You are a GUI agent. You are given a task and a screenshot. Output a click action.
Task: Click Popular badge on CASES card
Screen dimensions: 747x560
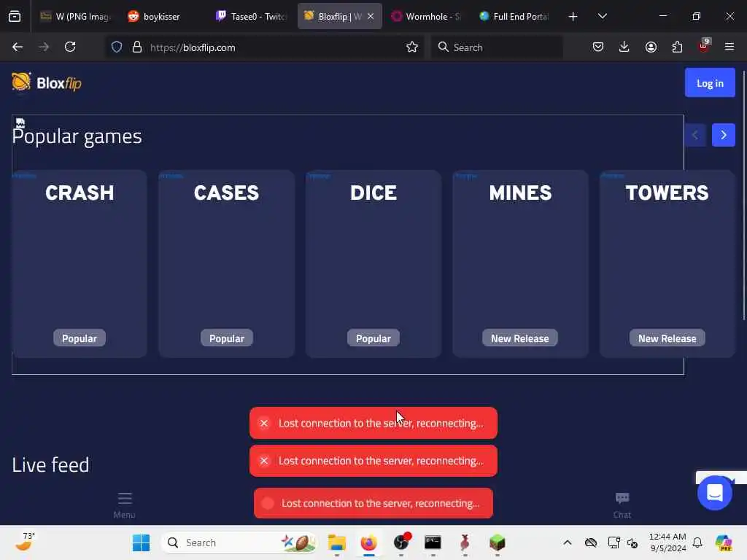tap(226, 338)
